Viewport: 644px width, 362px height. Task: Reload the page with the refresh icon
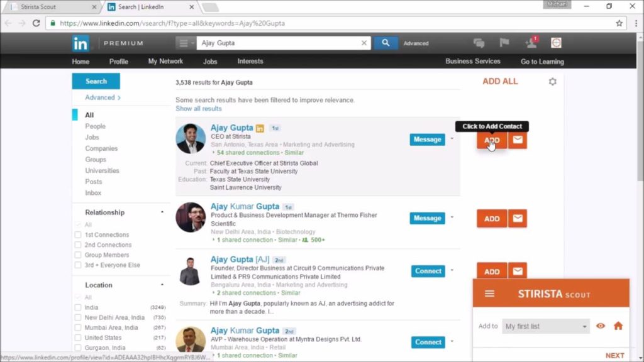point(36,23)
